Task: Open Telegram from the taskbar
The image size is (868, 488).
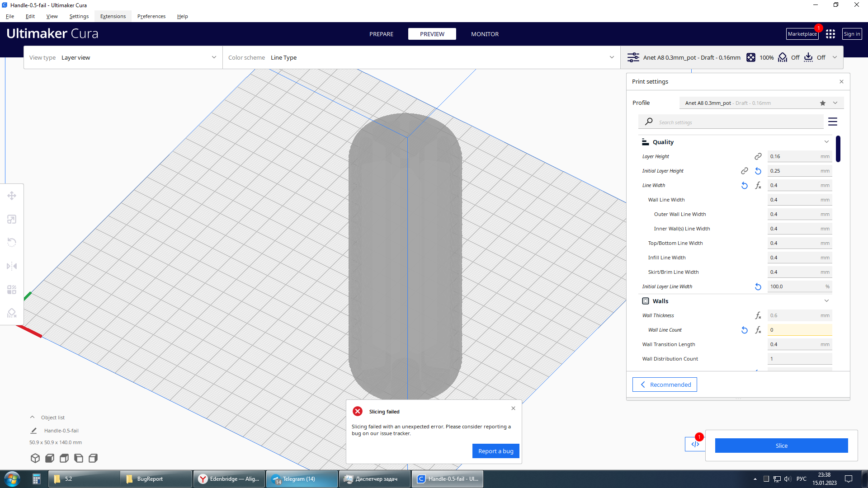Action: point(302,479)
